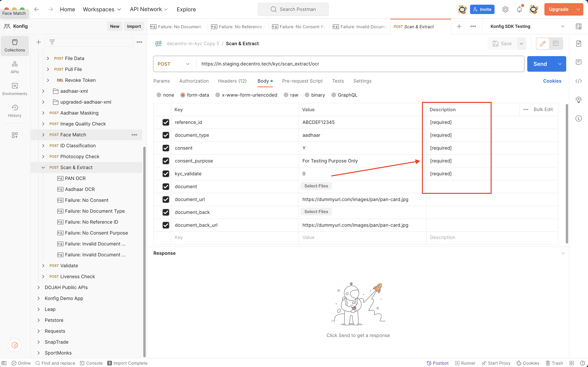Click the filter collections icon
Viewport: 588px width, 367px height.
[52, 42]
